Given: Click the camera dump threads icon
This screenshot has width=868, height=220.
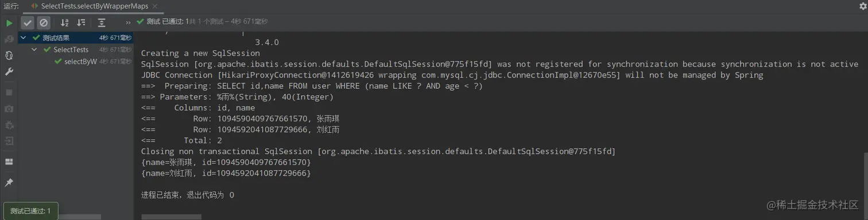Looking at the screenshot, I should tap(9, 108).
